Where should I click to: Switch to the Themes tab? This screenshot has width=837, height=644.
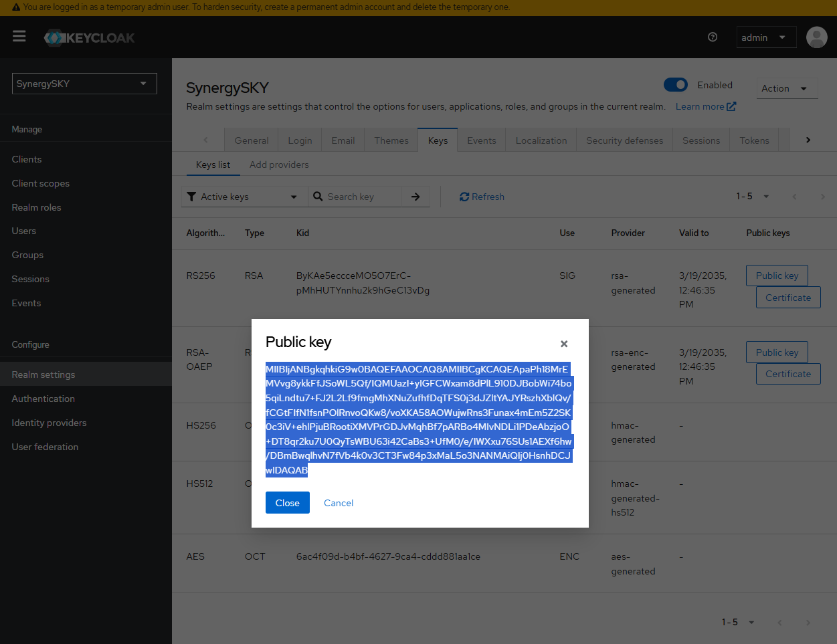pos(391,140)
